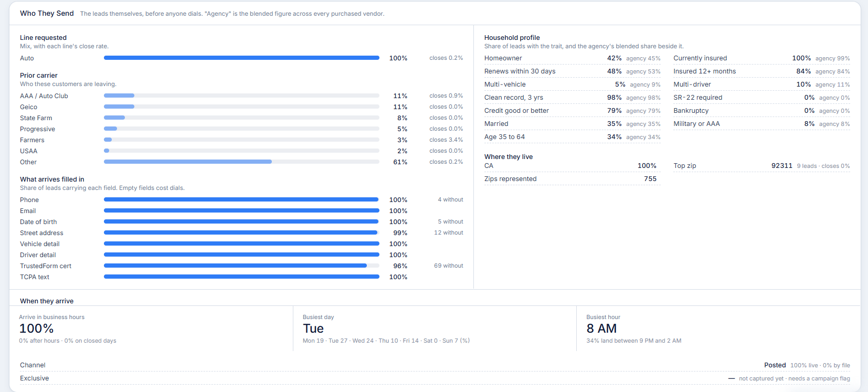Click "Insured 12+ months" trait label

(x=705, y=71)
